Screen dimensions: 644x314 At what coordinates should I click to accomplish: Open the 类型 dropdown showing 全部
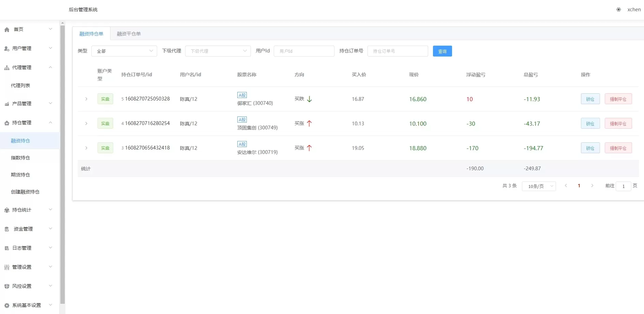[x=124, y=51]
